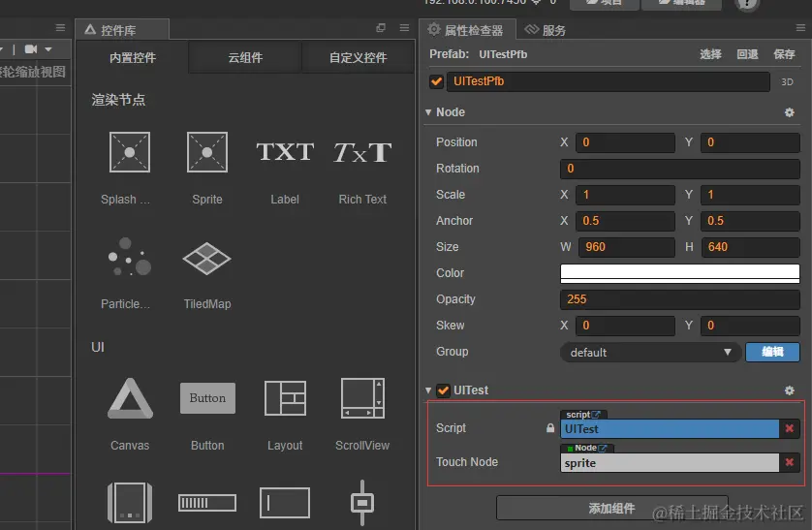Open the white Color swatch
Image resolution: width=812 pixels, height=530 pixels.
click(x=680, y=273)
